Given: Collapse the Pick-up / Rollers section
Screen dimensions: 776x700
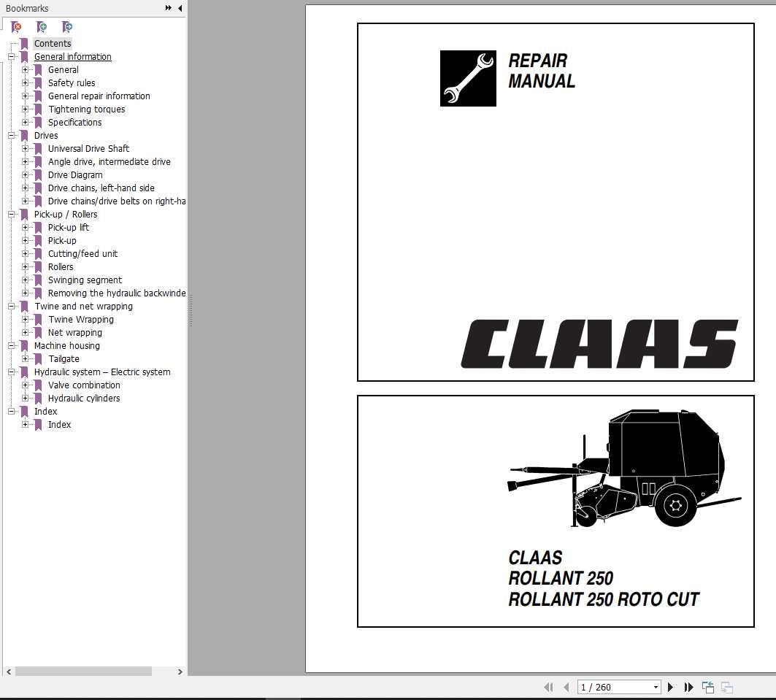Looking at the screenshot, I should click(x=11, y=215).
